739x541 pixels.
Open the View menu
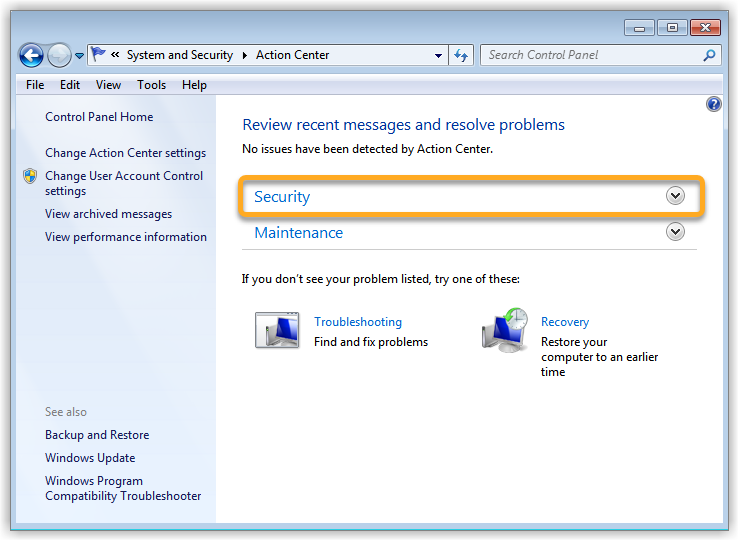click(108, 85)
